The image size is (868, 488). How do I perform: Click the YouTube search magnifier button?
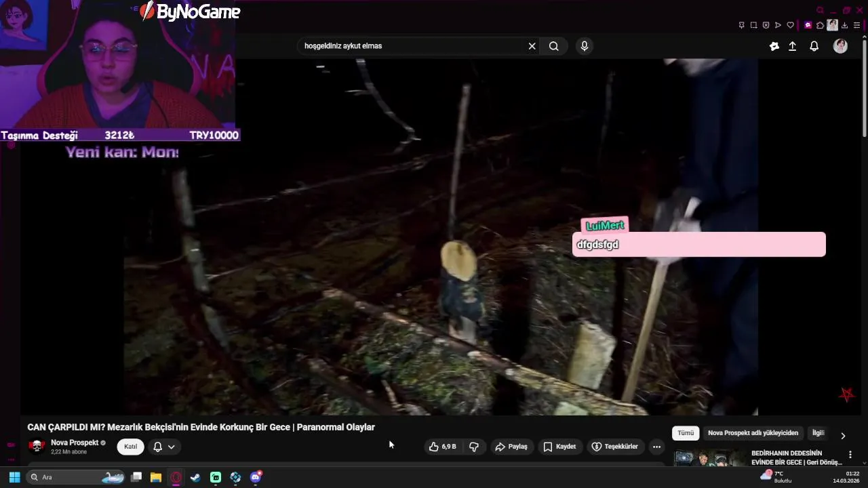coord(554,46)
